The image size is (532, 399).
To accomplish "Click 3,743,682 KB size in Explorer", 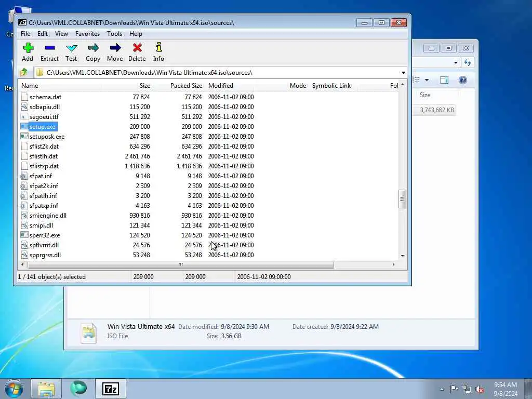I will (x=437, y=110).
